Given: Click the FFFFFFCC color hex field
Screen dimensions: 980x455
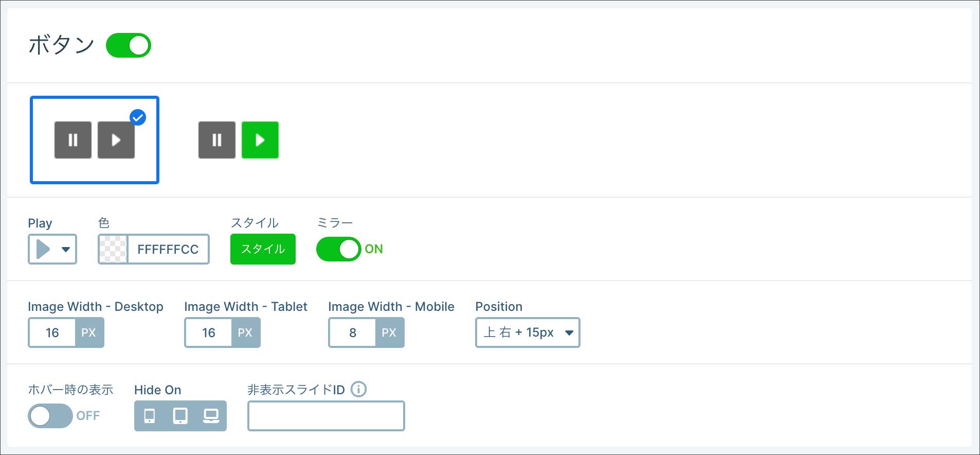Looking at the screenshot, I should 168,249.
